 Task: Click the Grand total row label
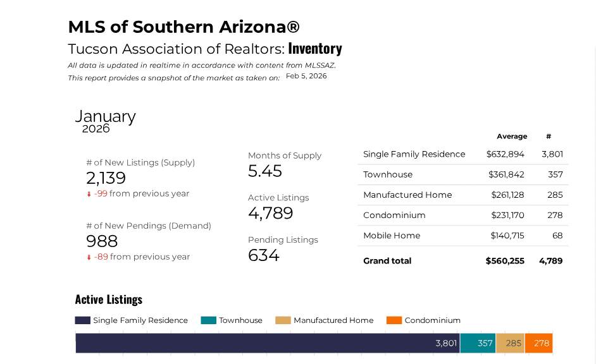(x=387, y=261)
